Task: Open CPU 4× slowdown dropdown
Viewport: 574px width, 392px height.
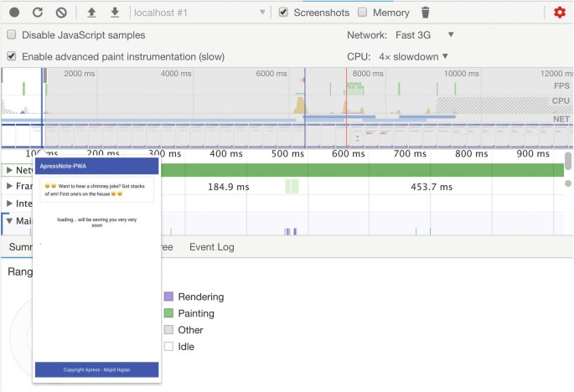Action: point(413,57)
